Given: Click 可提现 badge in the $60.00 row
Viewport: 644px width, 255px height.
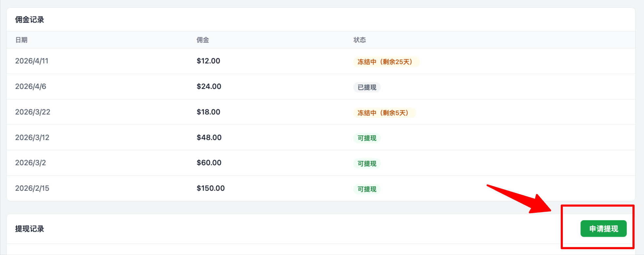Looking at the screenshot, I should 367,163.
